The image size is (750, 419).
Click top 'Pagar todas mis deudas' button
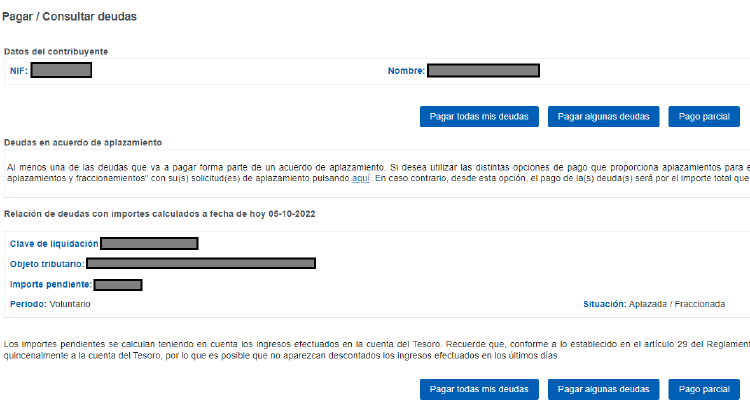480,117
